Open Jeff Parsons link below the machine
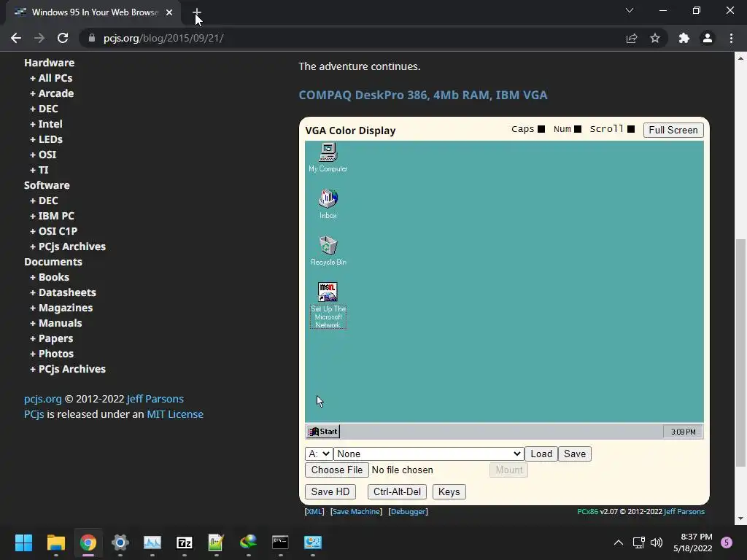Viewport: 747px width, 560px height. click(684, 511)
